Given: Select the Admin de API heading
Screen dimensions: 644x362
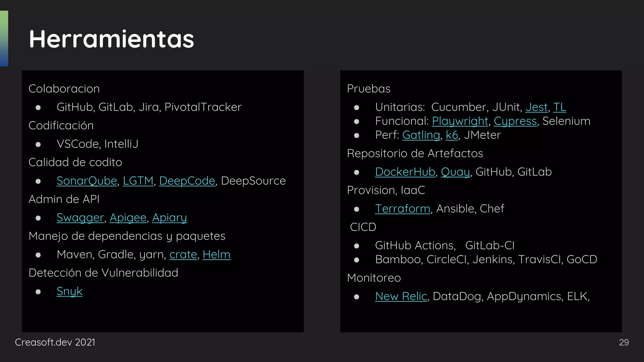Looking at the screenshot, I should (64, 199).
